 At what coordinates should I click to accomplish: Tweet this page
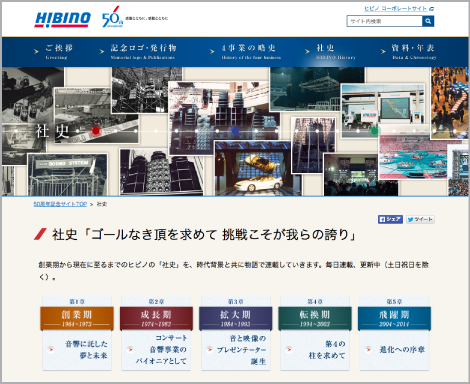pyautogui.click(x=420, y=219)
